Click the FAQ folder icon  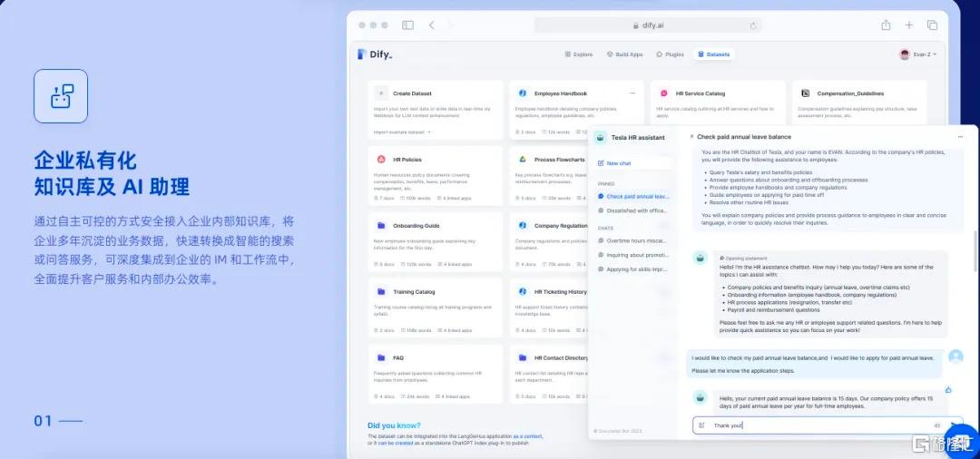tap(380, 357)
